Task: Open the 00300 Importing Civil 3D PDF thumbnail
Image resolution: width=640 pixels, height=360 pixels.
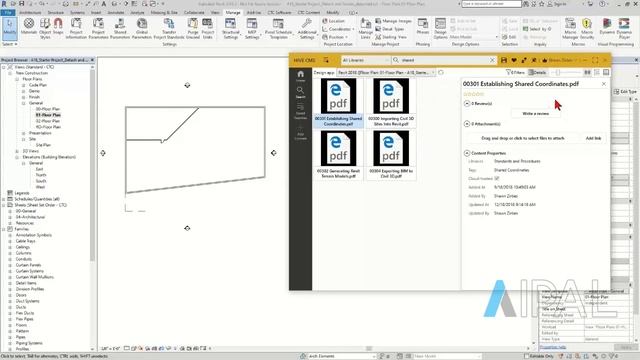Action: 391,102
